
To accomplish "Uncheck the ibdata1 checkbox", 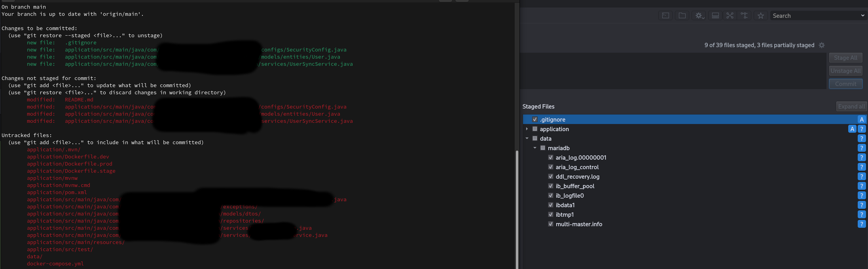I will (x=551, y=205).
